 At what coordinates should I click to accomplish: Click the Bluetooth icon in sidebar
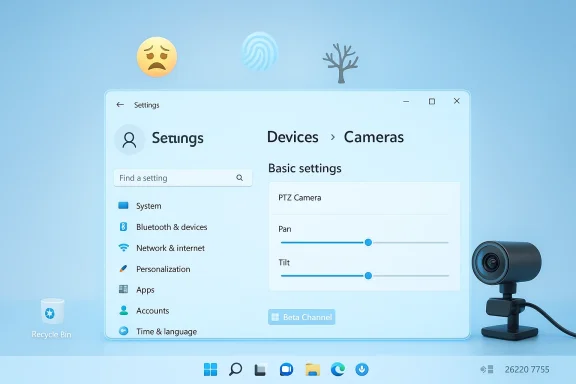[x=123, y=227]
